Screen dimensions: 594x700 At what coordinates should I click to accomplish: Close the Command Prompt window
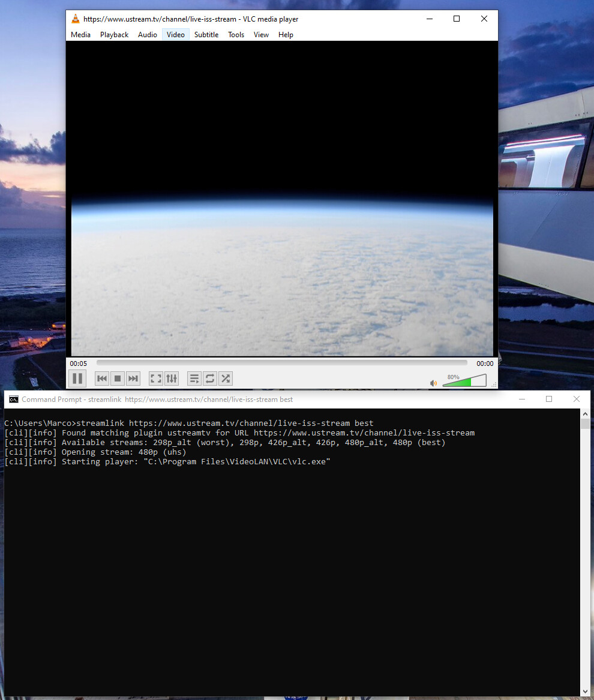(577, 399)
